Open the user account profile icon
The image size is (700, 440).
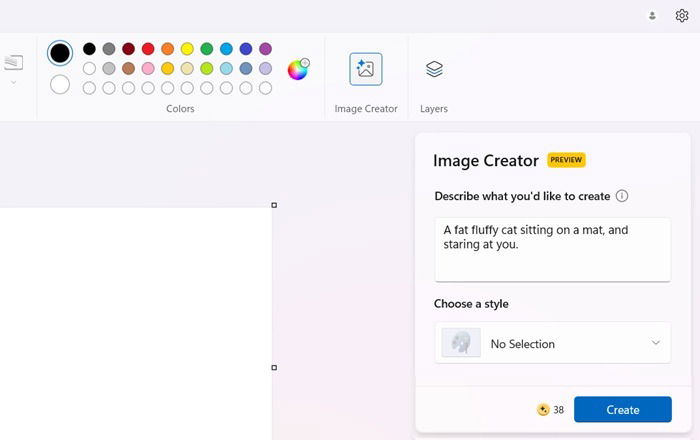652,16
